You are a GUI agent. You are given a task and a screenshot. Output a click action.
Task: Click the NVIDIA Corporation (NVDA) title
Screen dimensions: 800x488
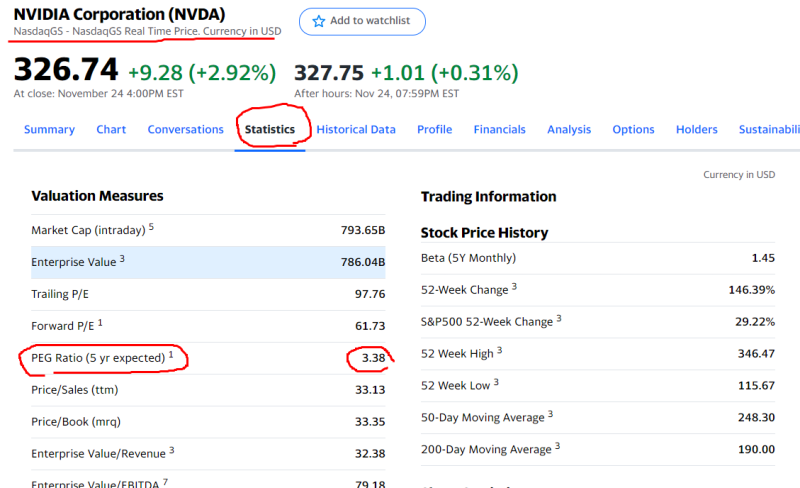tap(119, 14)
